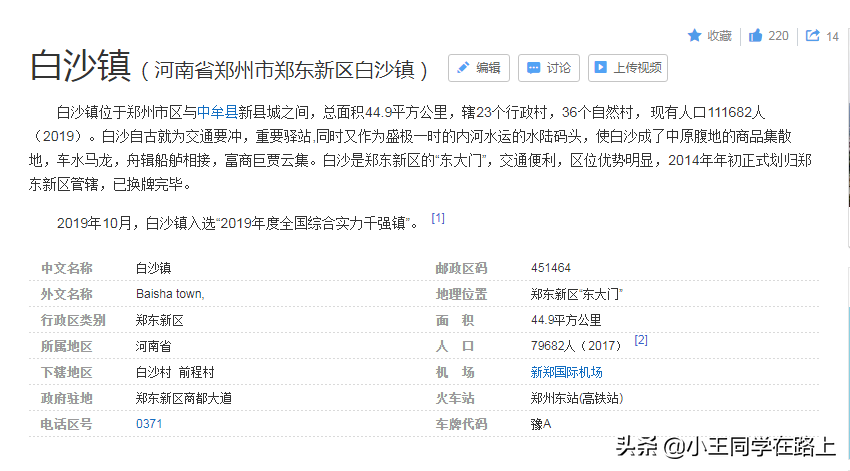Open reference [2] beside population
Image resolution: width=850 pixels, height=471 pixels.
click(x=641, y=340)
